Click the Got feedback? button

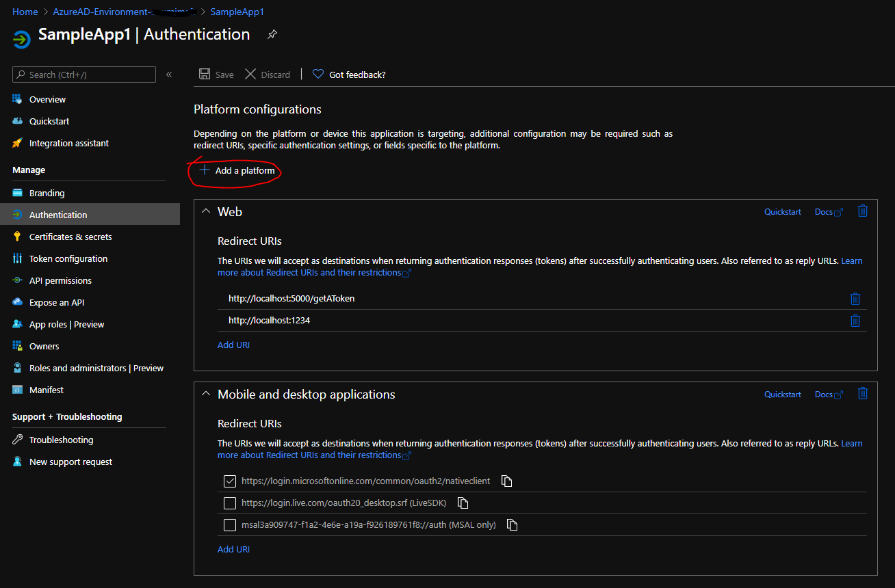pos(349,75)
